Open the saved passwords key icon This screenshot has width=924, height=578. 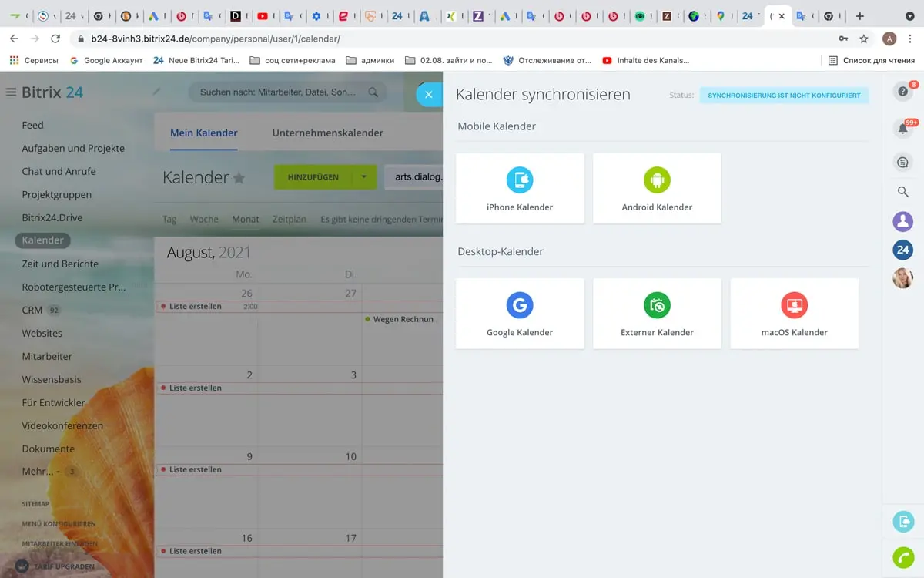tap(843, 39)
